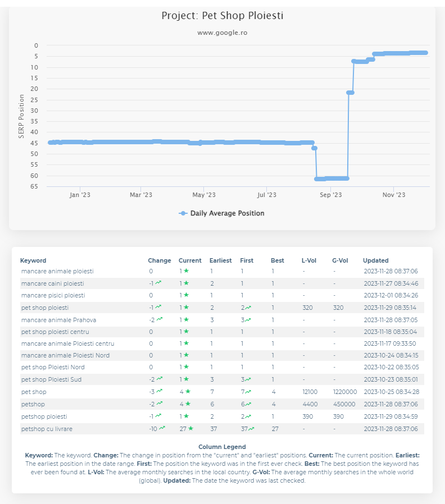Click the chart data point at SERP position 21
This screenshot has height=504, width=445.
coord(350,93)
